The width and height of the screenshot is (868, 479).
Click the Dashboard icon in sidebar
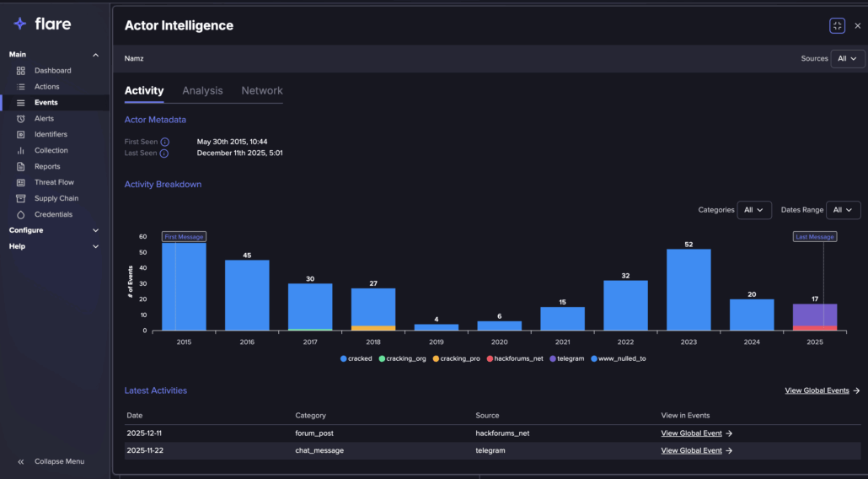pyautogui.click(x=21, y=71)
